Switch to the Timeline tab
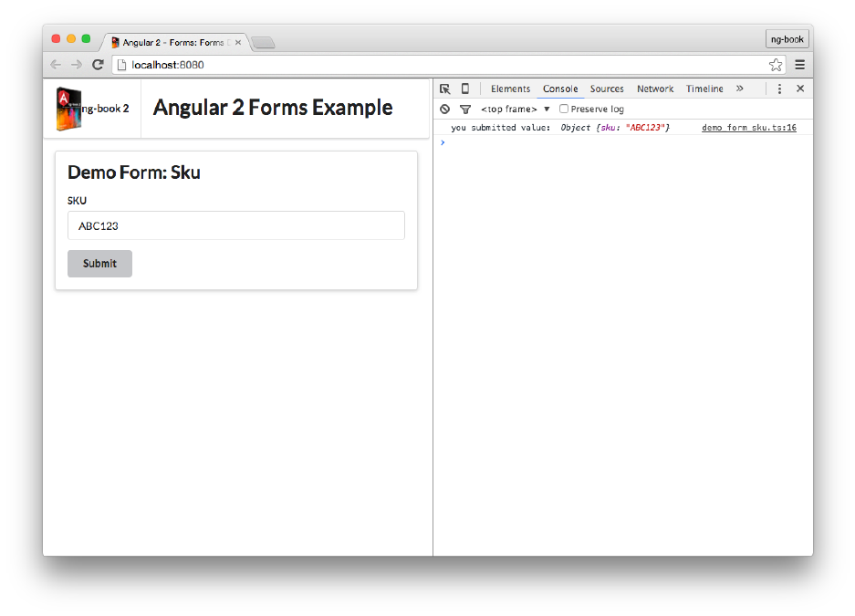The image size is (855, 616). coord(704,89)
